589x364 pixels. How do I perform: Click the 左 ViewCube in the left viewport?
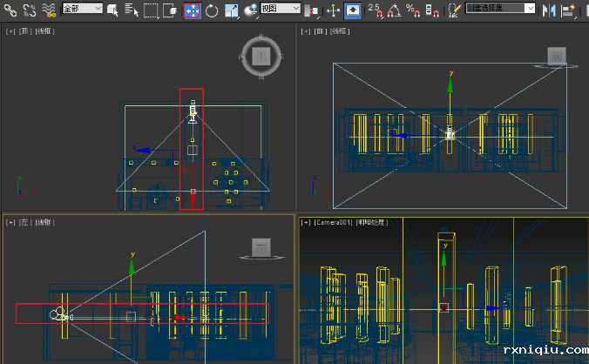tap(261, 247)
